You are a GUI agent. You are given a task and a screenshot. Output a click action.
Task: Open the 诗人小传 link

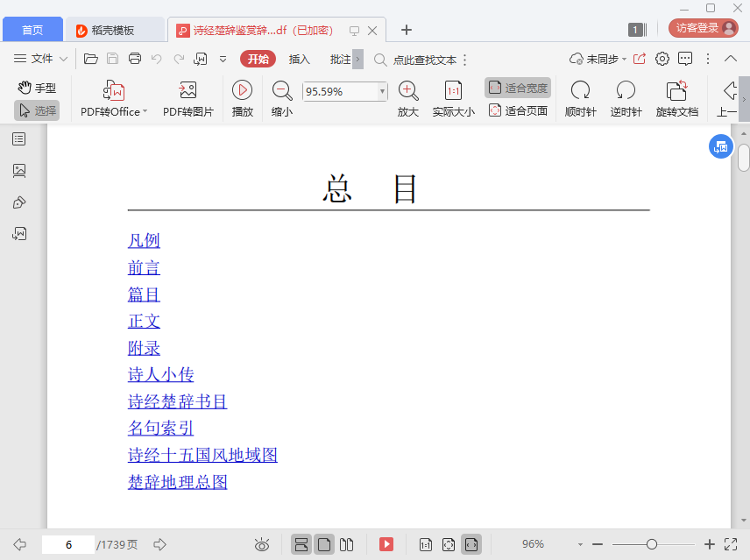point(160,375)
